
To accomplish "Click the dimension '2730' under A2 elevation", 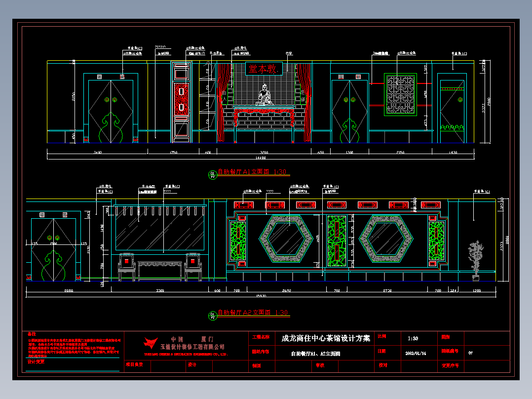I will click(x=387, y=291).
